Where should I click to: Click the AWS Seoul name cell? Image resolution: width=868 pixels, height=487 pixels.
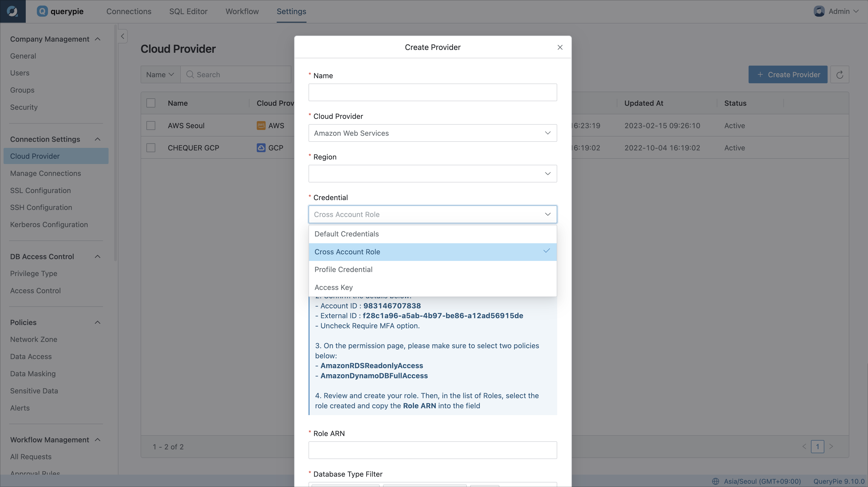click(x=186, y=126)
